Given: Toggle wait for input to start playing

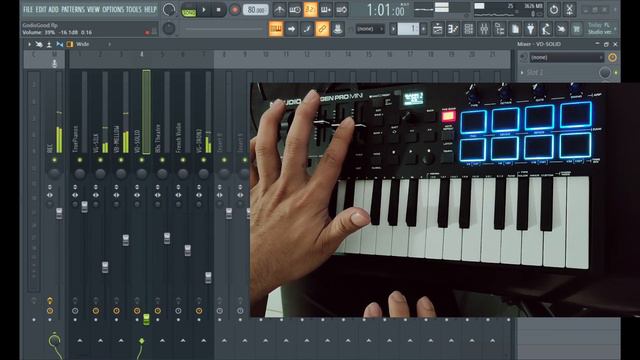Looking at the screenshot, I should [x=295, y=9].
